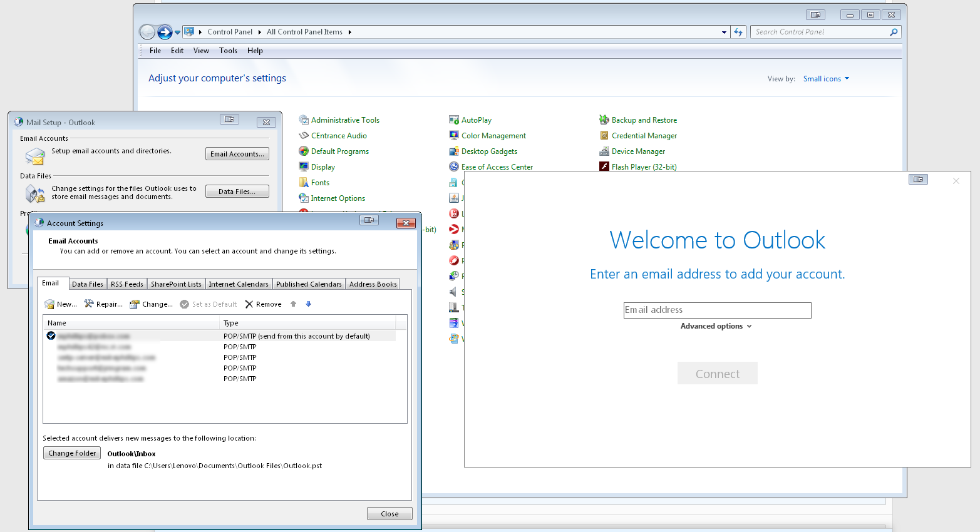The height and width of the screenshot is (532, 980).
Task: Switch to the SharePoint Lists tab
Action: coord(176,284)
